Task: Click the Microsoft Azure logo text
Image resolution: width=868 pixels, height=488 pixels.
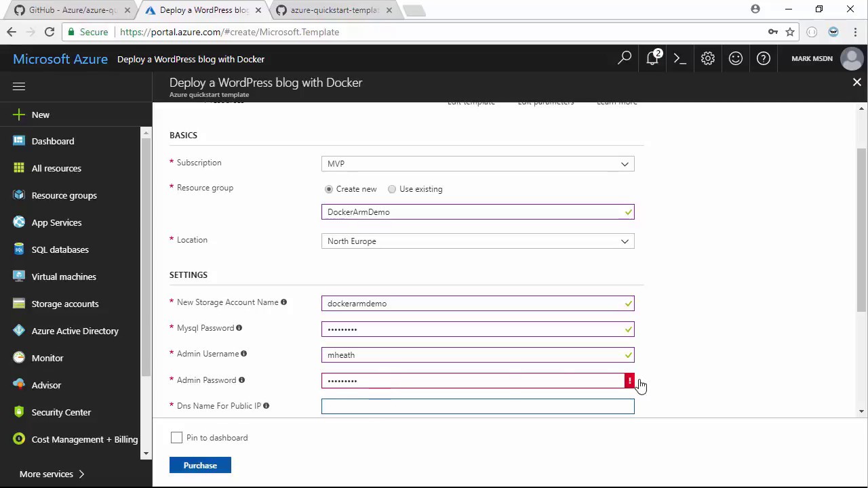Action: pos(60,59)
